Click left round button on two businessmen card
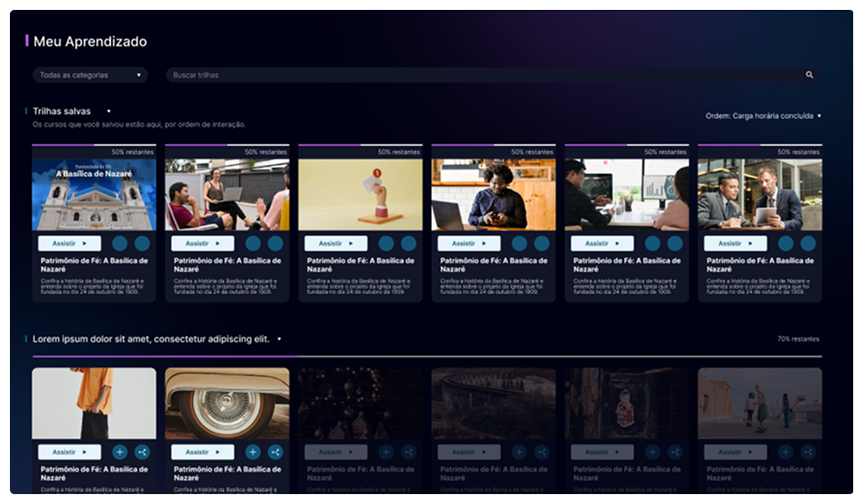The image size is (864, 504). point(786,243)
